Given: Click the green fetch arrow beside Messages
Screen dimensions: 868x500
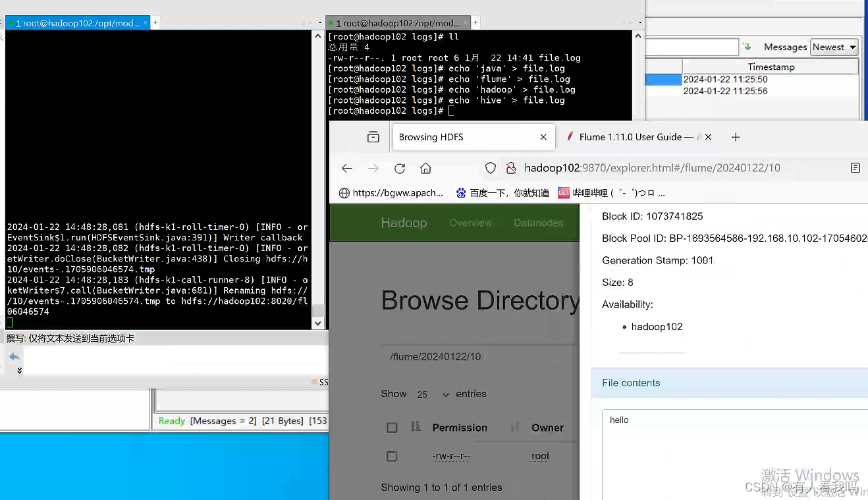Looking at the screenshot, I should 747,47.
